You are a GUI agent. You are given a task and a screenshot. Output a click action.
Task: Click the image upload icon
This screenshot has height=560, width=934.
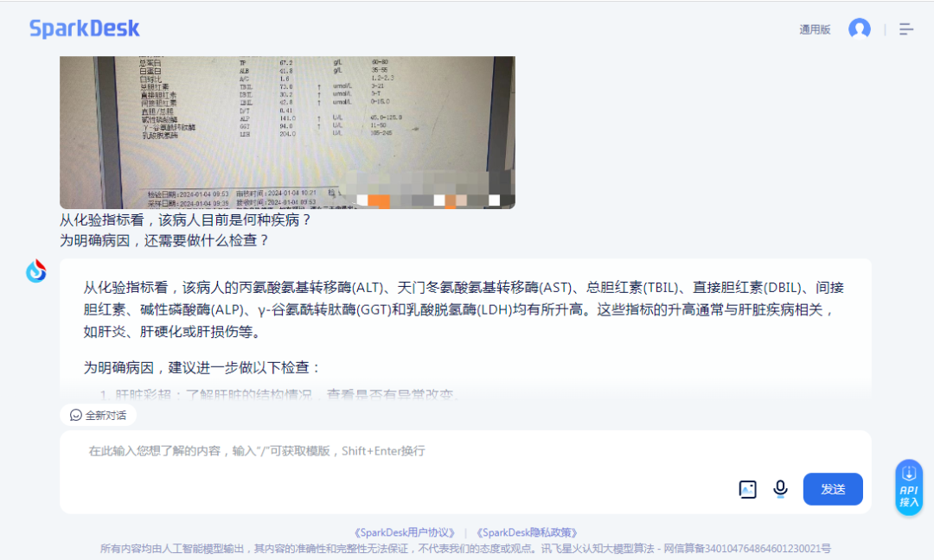point(747,489)
